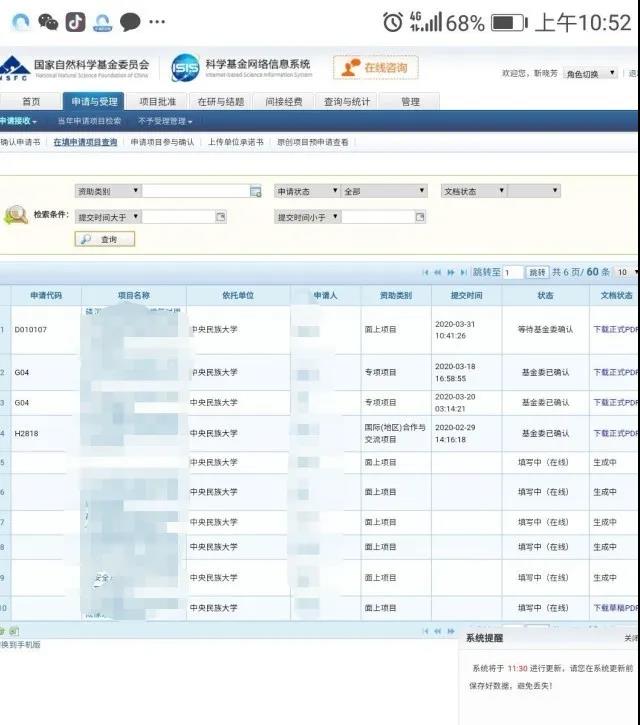Image resolution: width=640 pixels, height=725 pixels.
Task: Select the 间接经费 tab
Action: tap(283, 101)
